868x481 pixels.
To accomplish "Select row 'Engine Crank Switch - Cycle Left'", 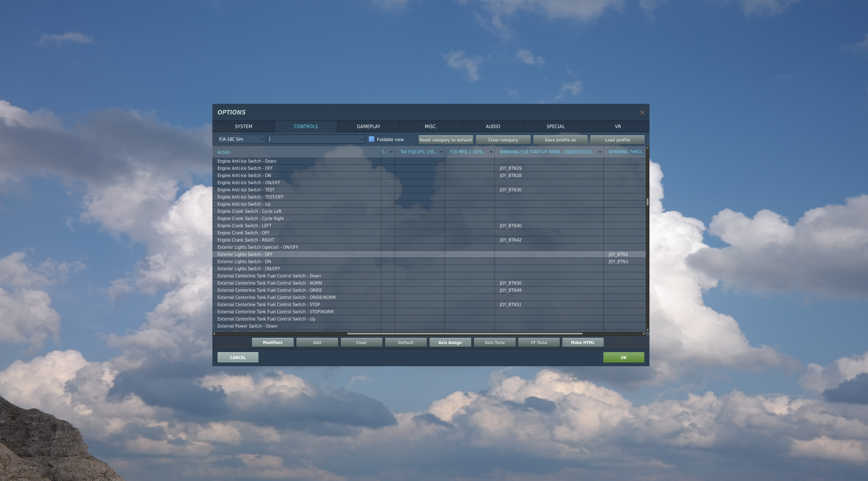I will [429, 211].
